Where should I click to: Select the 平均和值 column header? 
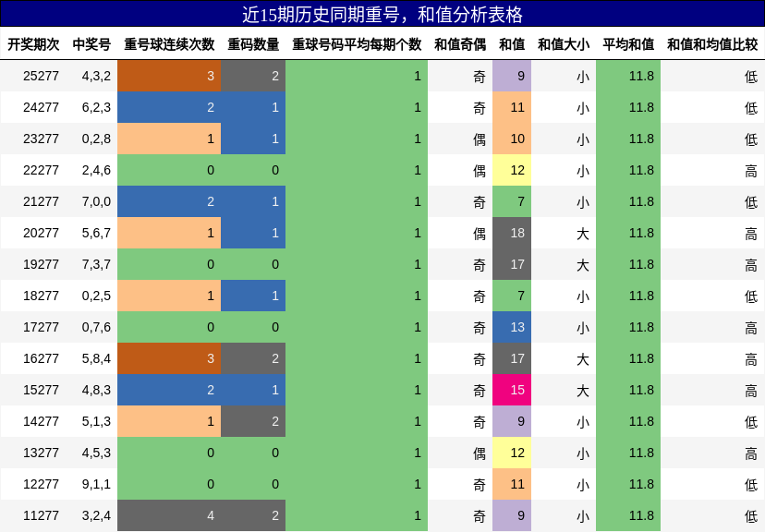(x=628, y=44)
